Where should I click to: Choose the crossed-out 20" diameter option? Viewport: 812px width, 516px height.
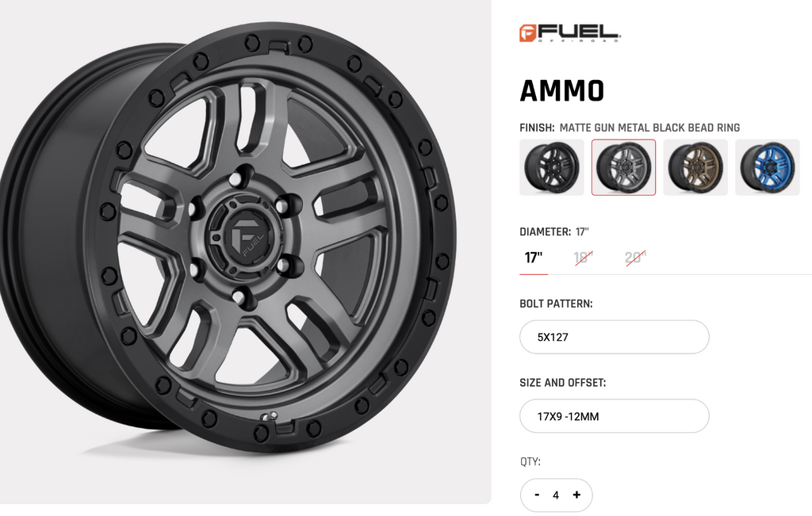[635, 258]
